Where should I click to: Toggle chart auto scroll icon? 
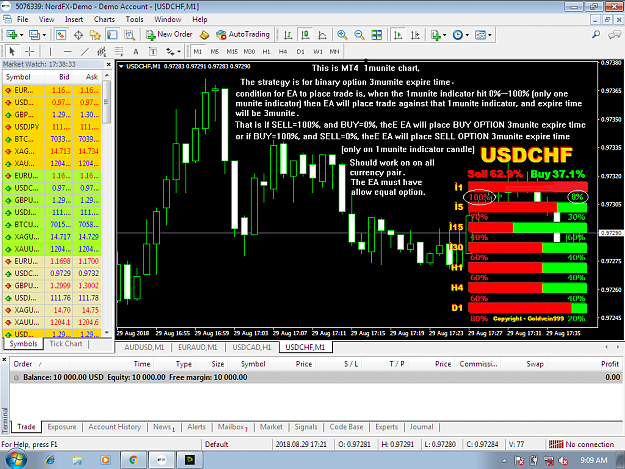397,35
